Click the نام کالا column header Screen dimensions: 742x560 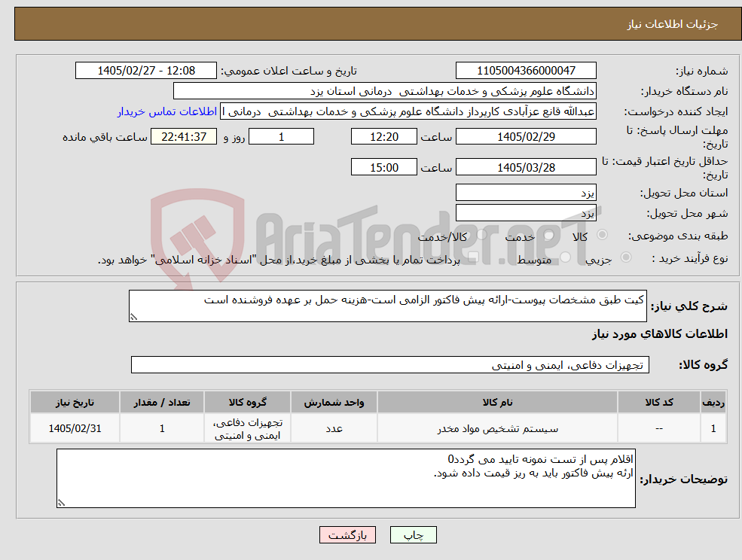(x=497, y=402)
